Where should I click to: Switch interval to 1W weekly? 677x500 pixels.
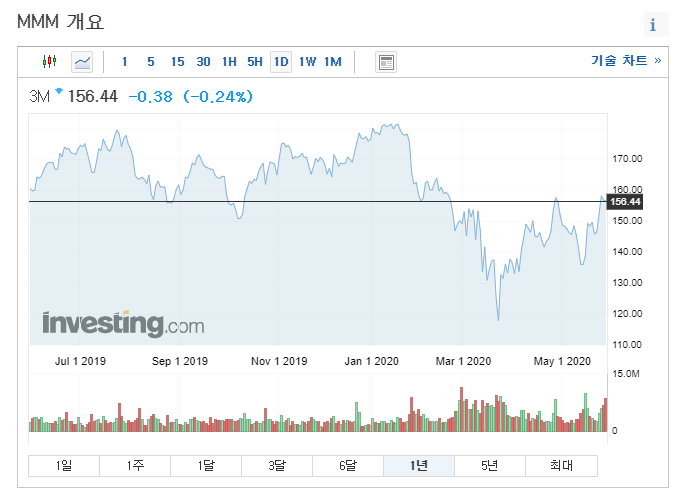[307, 62]
